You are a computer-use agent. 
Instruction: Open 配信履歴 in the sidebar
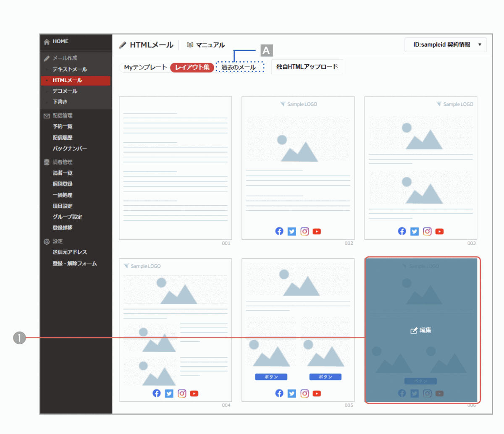pyautogui.click(x=63, y=138)
